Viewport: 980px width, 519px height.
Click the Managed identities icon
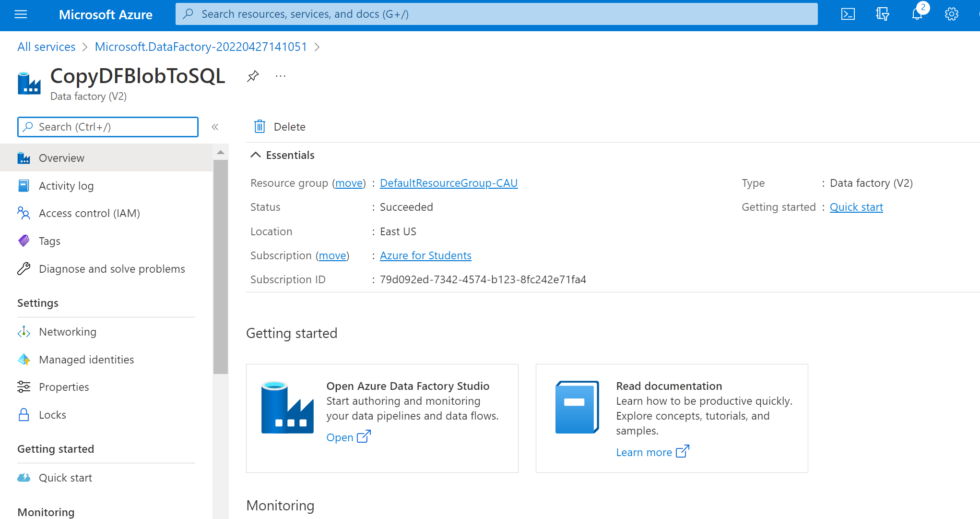click(24, 360)
